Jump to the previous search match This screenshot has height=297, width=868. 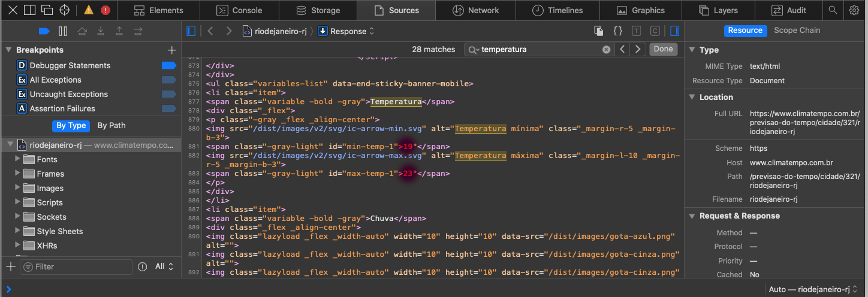[623, 49]
